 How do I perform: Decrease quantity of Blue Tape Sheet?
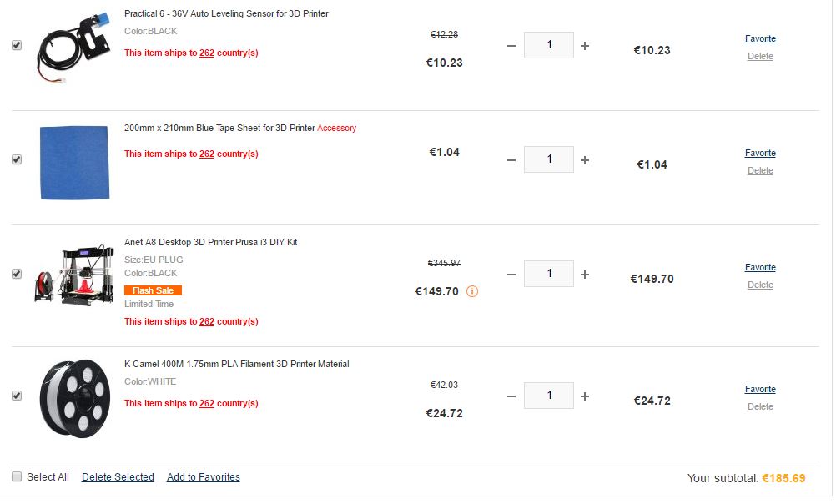(x=511, y=159)
